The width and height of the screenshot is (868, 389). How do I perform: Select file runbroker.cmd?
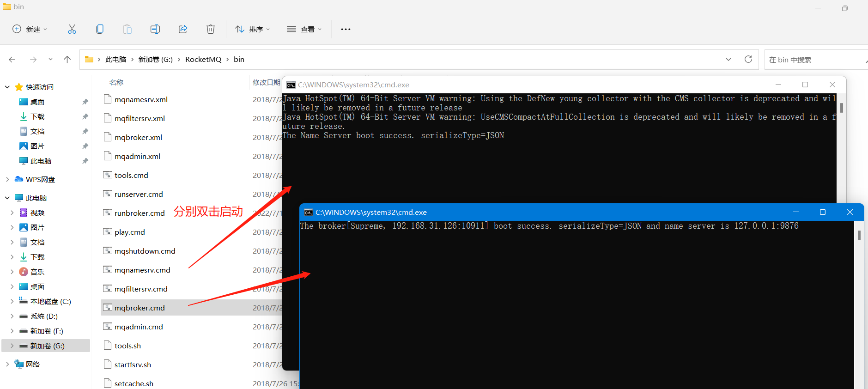[140, 213]
